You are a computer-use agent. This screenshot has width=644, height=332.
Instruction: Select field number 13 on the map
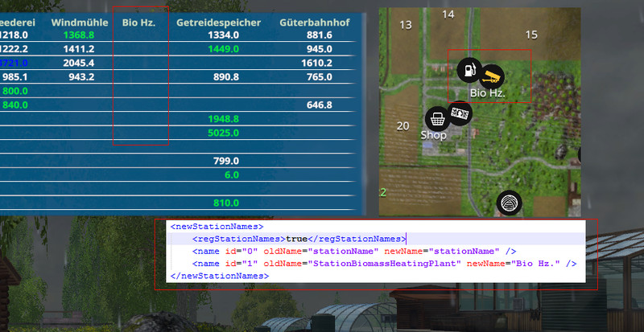[407, 25]
